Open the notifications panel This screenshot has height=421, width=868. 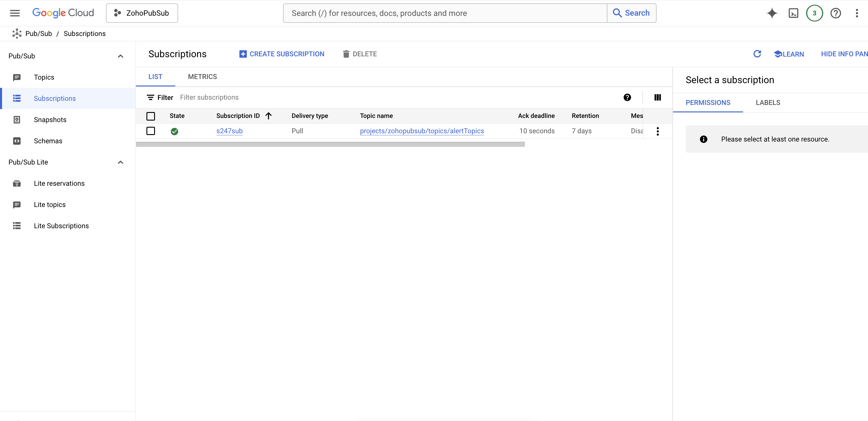(x=814, y=13)
